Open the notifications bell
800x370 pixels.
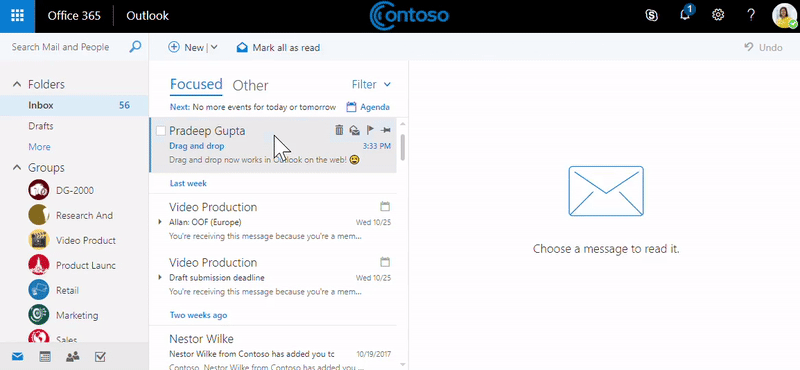tap(685, 15)
